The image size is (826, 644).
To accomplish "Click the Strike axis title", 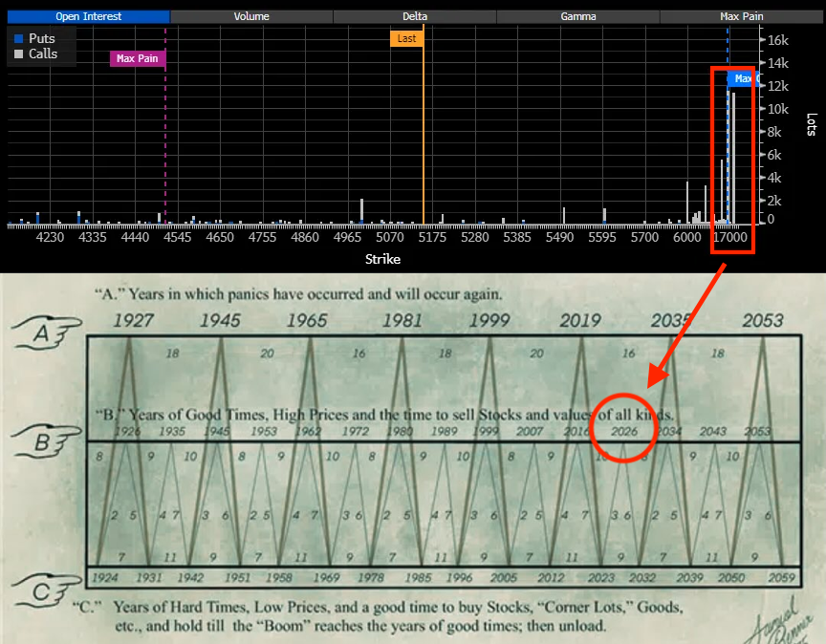I will 383,259.
